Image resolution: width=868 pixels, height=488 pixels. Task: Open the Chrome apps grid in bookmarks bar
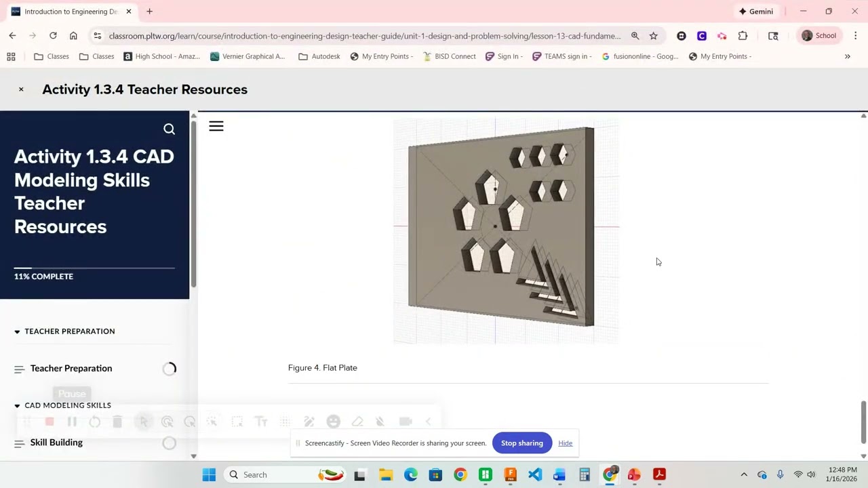tap(11, 56)
